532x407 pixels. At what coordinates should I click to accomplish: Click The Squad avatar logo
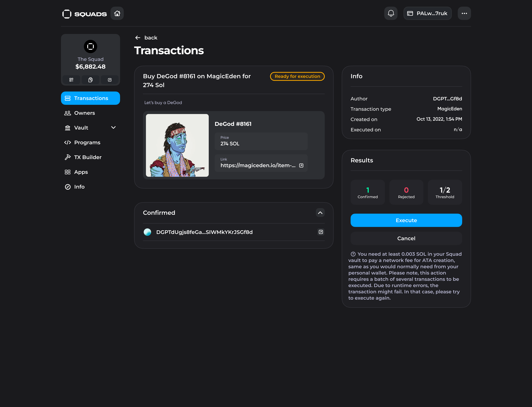(91, 46)
